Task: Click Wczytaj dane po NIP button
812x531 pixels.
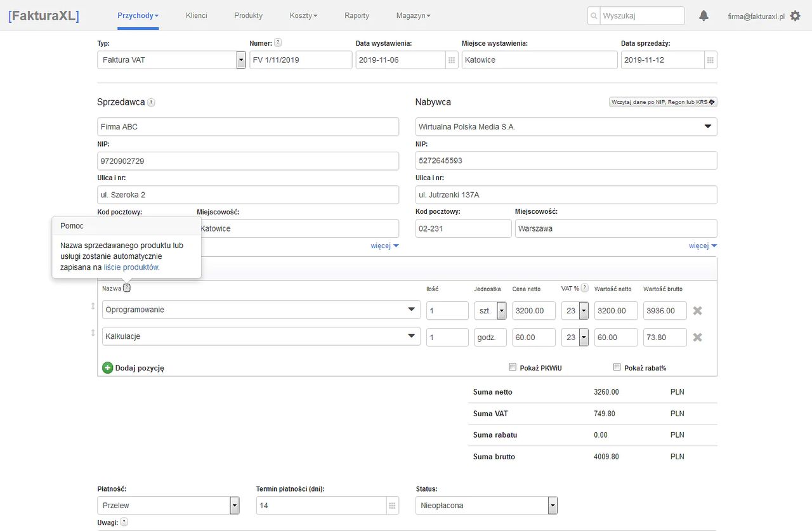Action: click(662, 102)
